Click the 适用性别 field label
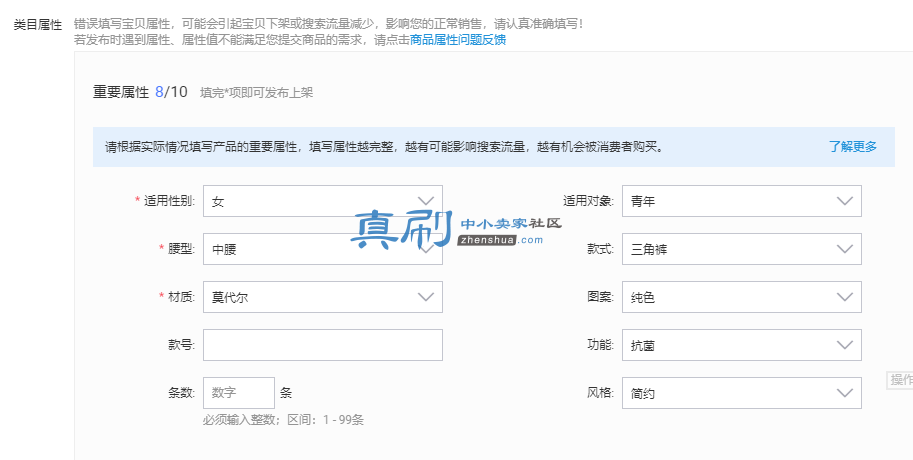This screenshot has height=460, width=913. pos(169,201)
